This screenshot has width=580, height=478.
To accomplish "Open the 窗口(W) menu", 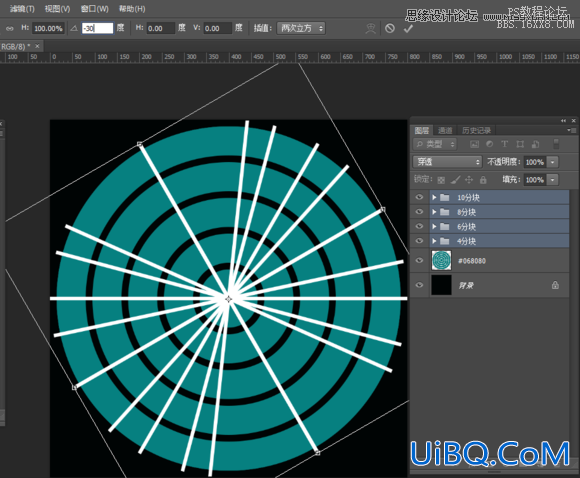I will pyautogui.click(x=95, y=9).
